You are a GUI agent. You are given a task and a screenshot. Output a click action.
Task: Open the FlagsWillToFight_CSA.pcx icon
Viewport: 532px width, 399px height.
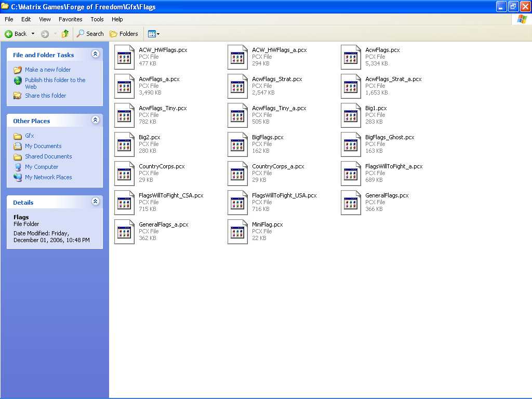click(124, 202)
